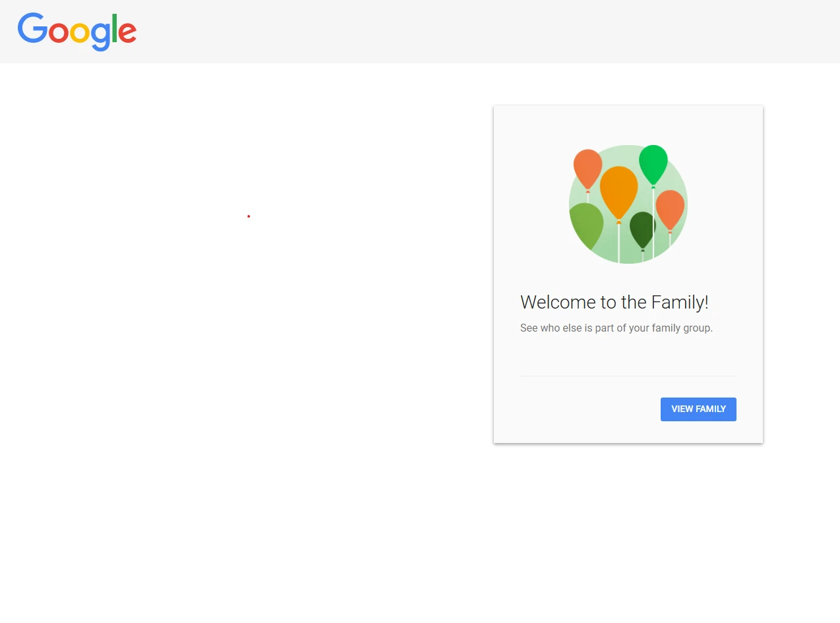Viewport: 840px width, 623px height.
Task: Click the large center orange balloon
Action: [x=618, y=190]
